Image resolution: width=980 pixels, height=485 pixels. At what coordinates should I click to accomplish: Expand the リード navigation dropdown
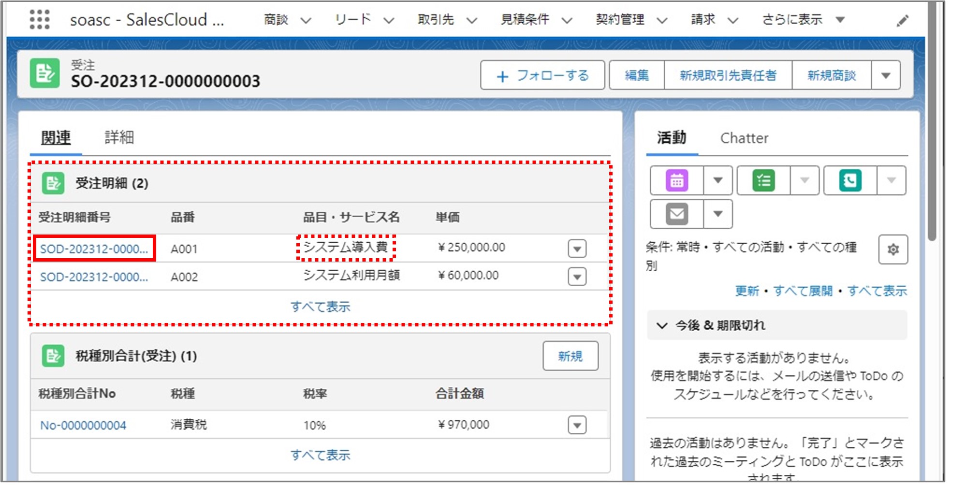coord(389,20)
